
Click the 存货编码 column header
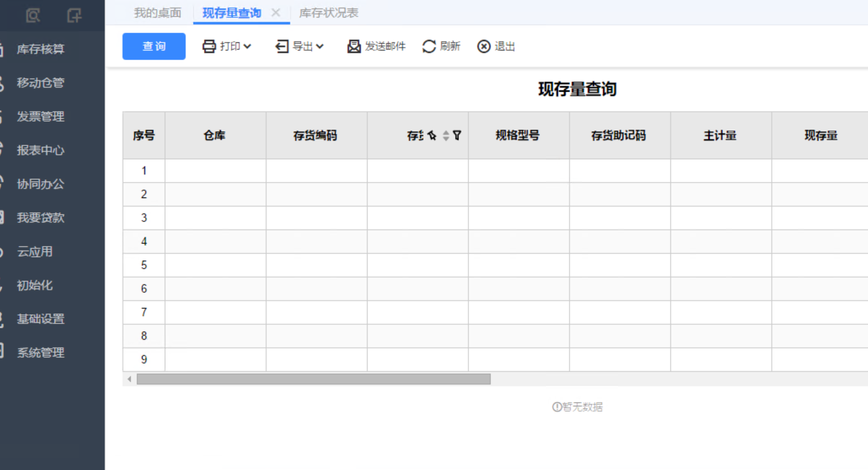[x=315, y=135]
